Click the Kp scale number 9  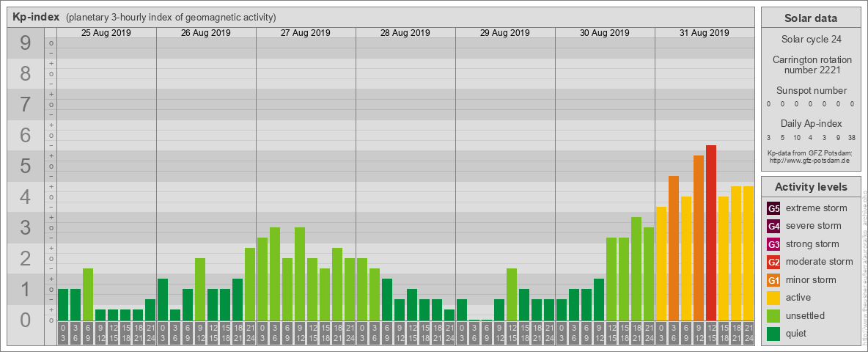[25, 43]
